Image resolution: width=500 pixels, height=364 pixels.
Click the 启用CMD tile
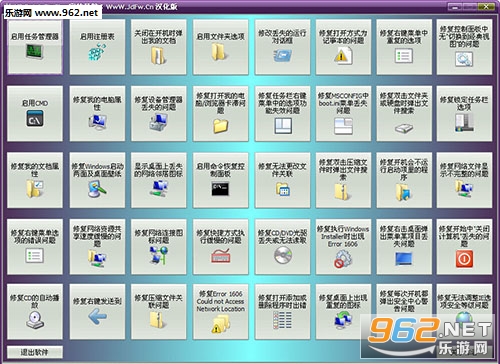(x=35, y=114)
